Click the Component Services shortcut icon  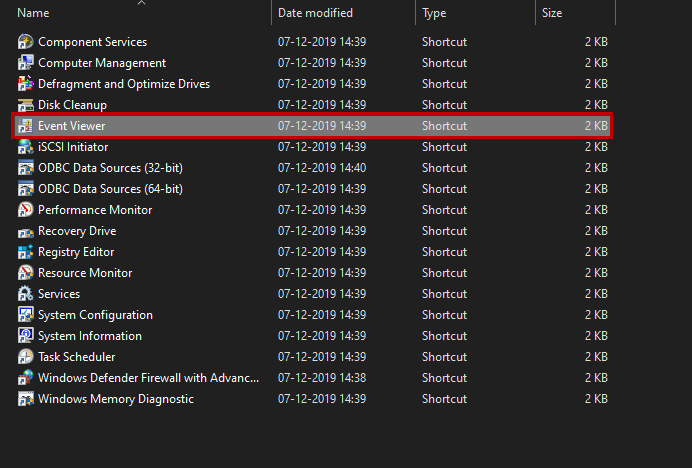click(26, 42)
